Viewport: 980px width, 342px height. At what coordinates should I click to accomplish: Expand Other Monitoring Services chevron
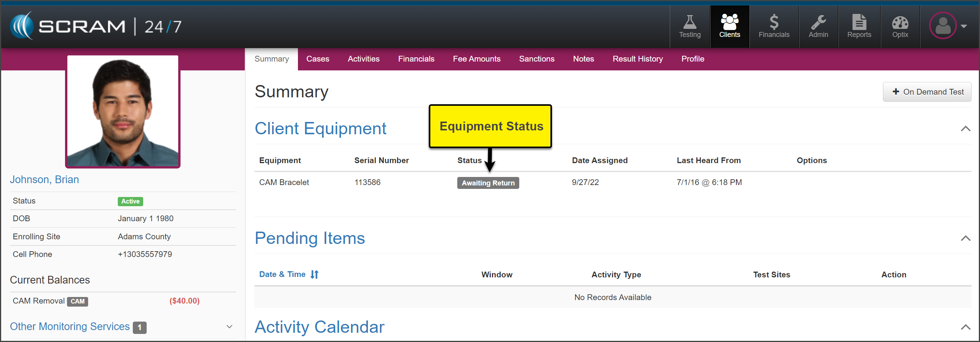(x=229, y=327)
